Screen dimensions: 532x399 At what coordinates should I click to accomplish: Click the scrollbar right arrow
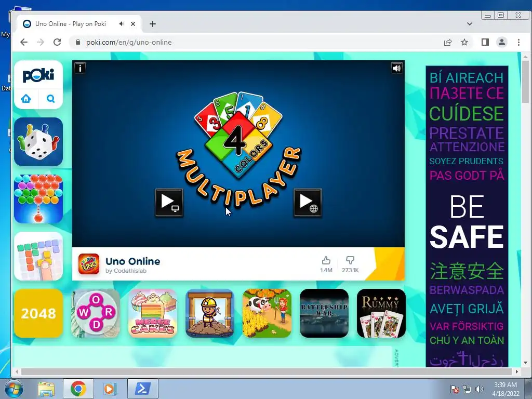[x=517, y=371]
